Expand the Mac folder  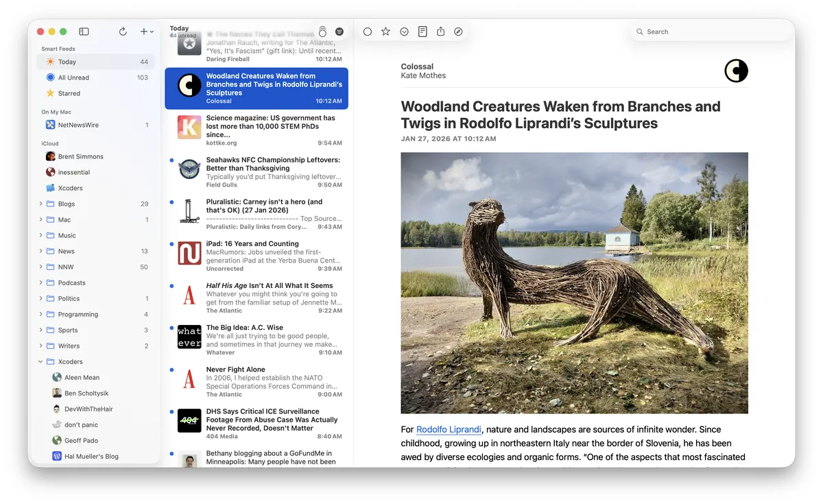pos(41,219)
